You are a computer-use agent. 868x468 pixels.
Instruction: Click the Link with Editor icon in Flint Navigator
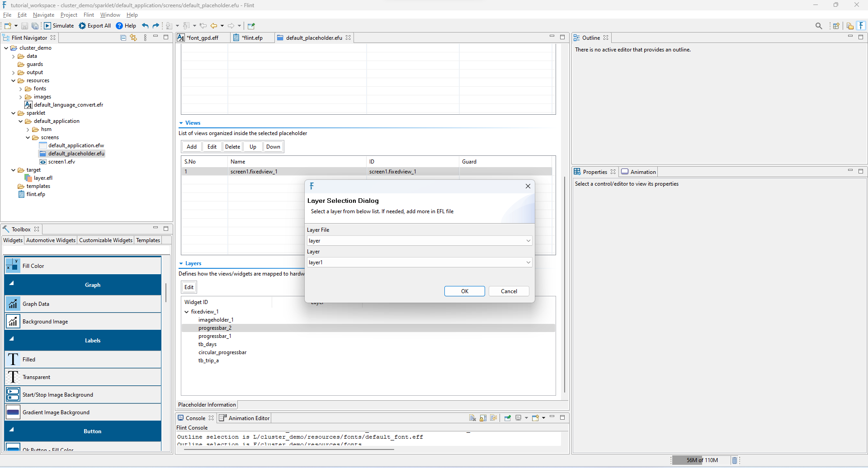(x=133, y=38)
